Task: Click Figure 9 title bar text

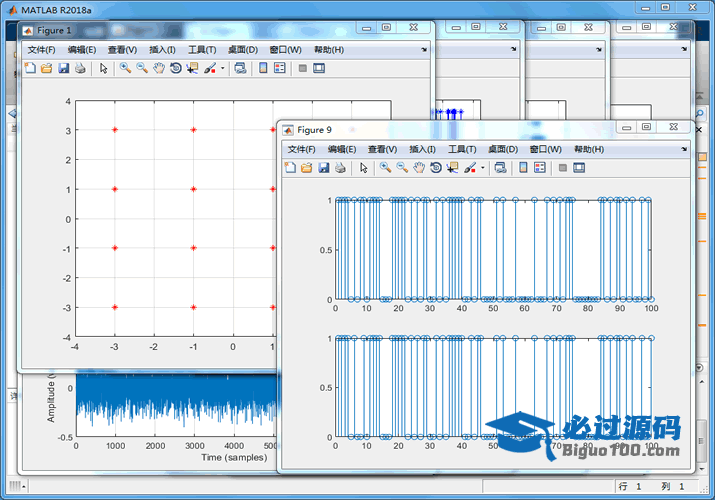Action: tap(314, 130)
